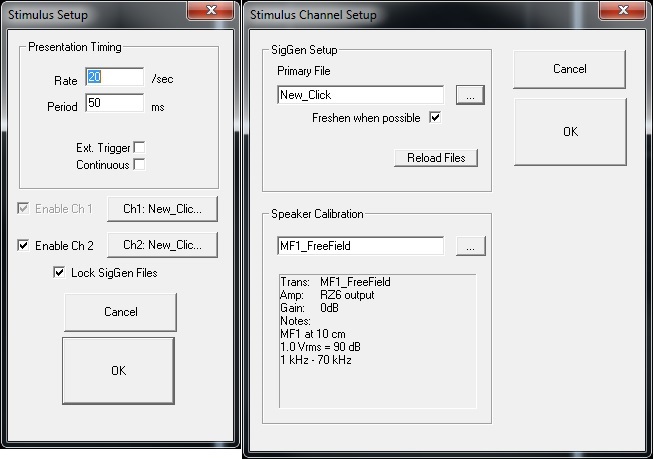The height and width of the screenshot is (459, 654).
Task: Click the Rate input field
Action: (x=115, y=77)
